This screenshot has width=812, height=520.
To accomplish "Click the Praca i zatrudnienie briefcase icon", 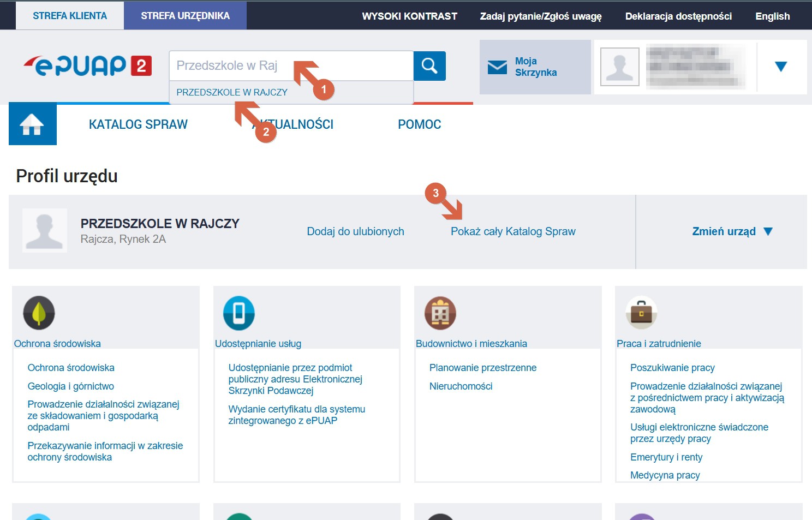I will [641, 313].
